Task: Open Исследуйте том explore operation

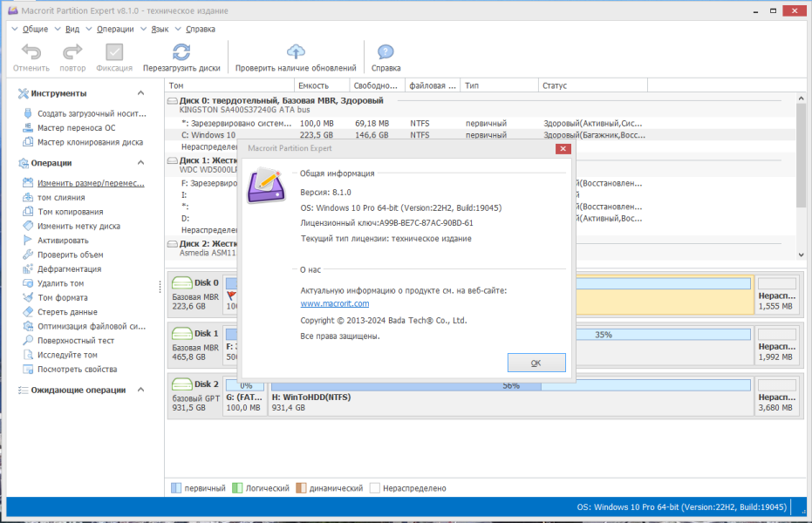Action: click(x=60, y=355)
